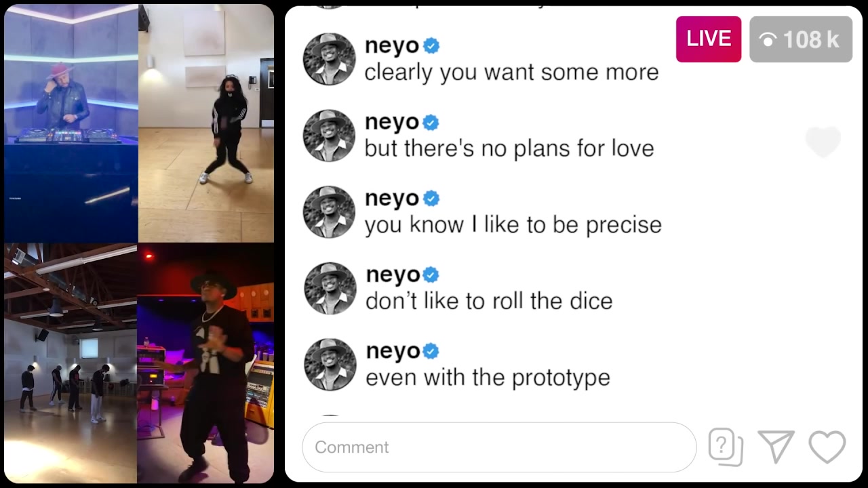Image resolution: width=868 pixels, height=488 pixels.
Task: Open the question cards icon
Action: [x=726, y=447]
